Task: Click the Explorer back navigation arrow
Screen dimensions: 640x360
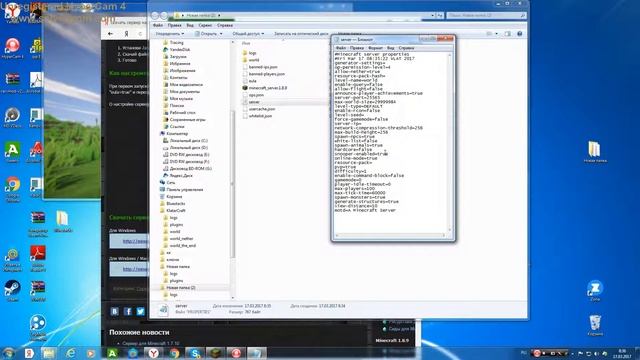Action: (x=155, y=16)
